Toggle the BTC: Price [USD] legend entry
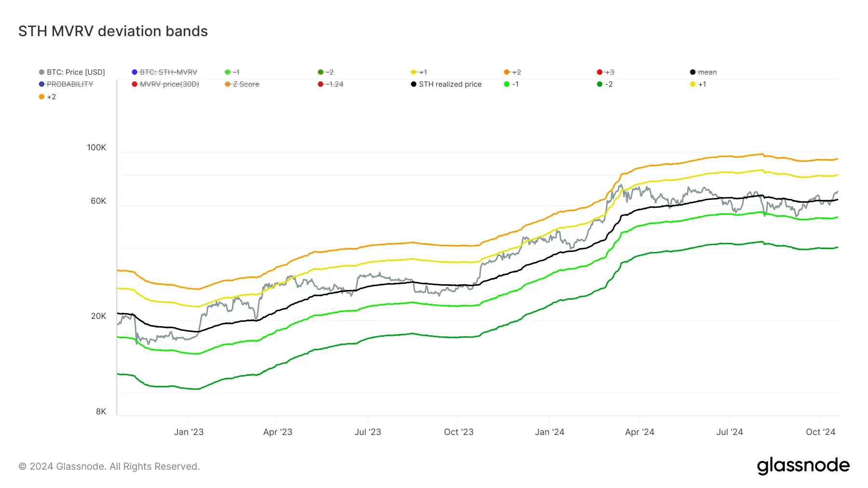 point(72,72)
